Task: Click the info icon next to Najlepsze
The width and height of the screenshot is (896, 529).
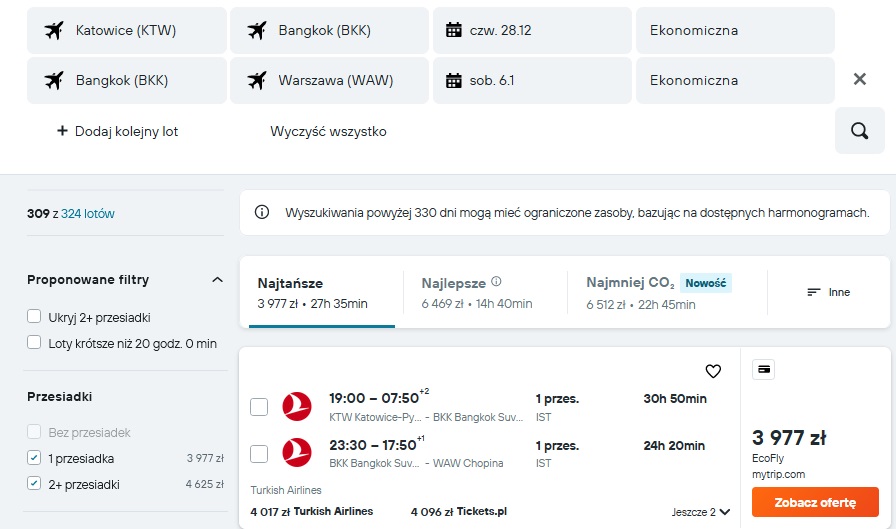Action: pos(496,281)
